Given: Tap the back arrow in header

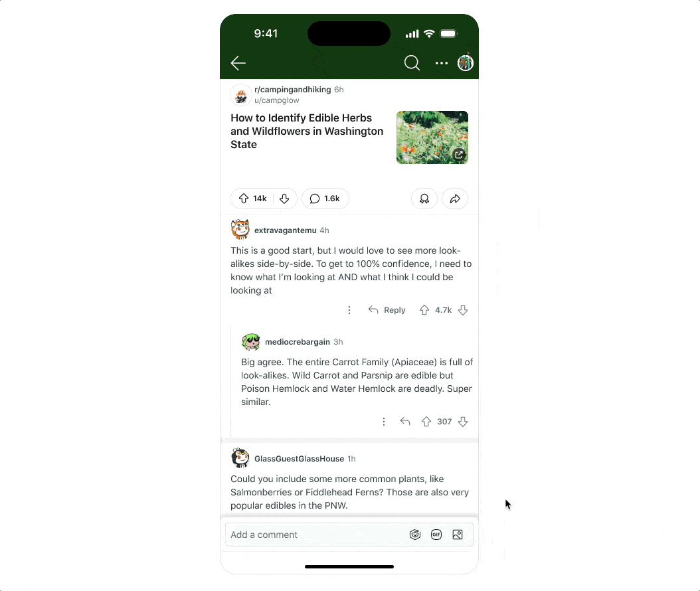Looking at the screenshot, I should tap(238, 63).
